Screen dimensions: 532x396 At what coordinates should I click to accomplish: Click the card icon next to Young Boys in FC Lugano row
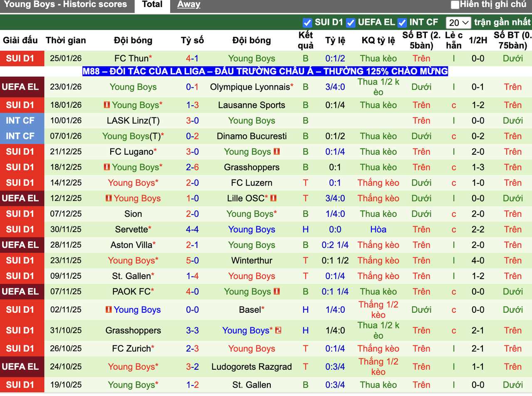point(277,152)
